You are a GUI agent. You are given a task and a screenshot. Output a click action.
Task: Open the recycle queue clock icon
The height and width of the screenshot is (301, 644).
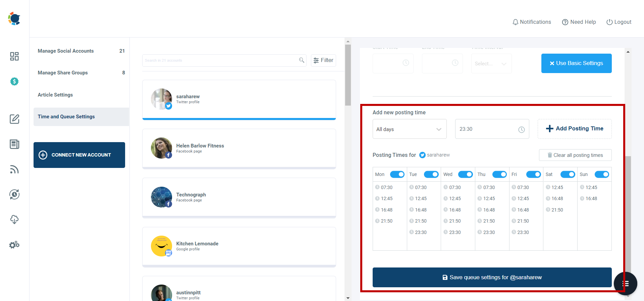(x=14, y=194)
